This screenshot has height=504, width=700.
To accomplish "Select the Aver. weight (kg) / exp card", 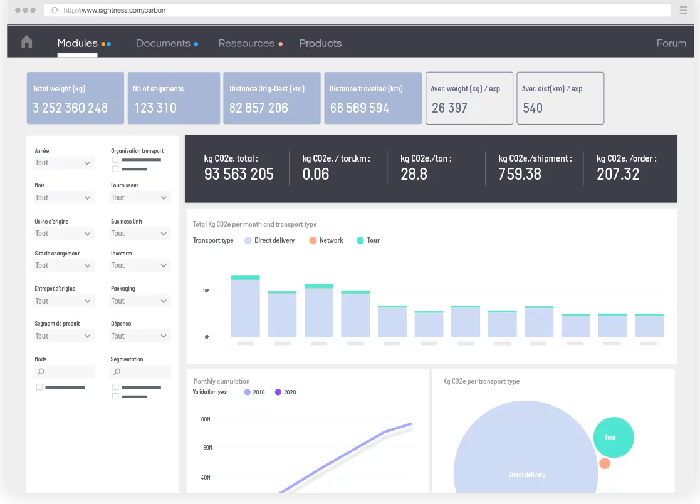I will pos(470,98).
